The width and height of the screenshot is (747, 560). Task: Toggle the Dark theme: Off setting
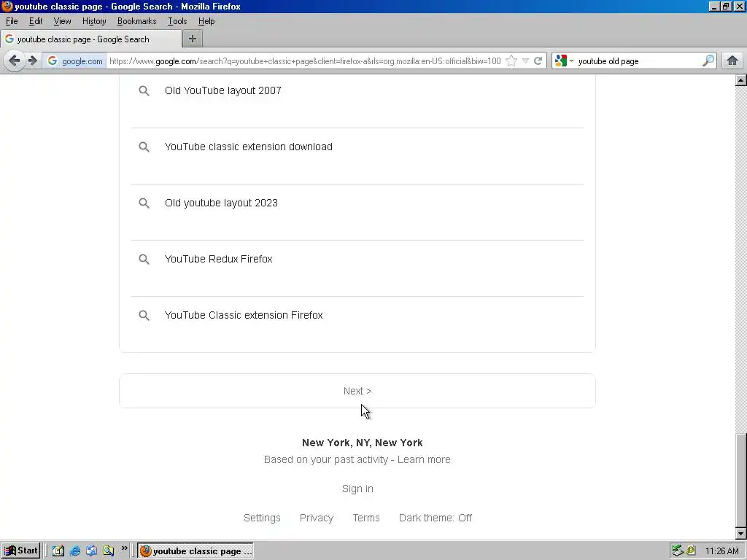coord(435,518)
